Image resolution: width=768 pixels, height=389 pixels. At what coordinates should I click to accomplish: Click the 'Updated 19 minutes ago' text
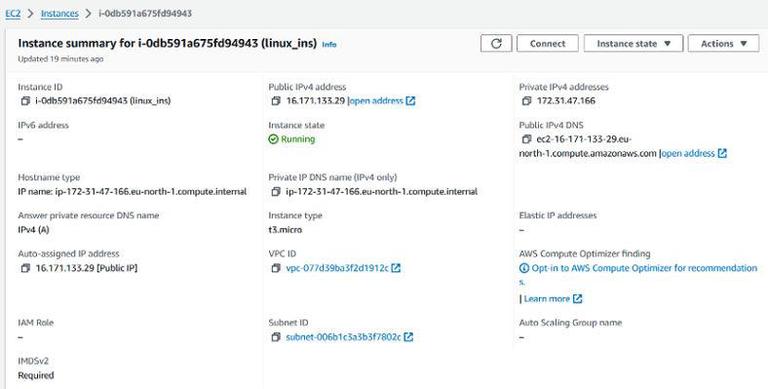[x=61, y=59]
